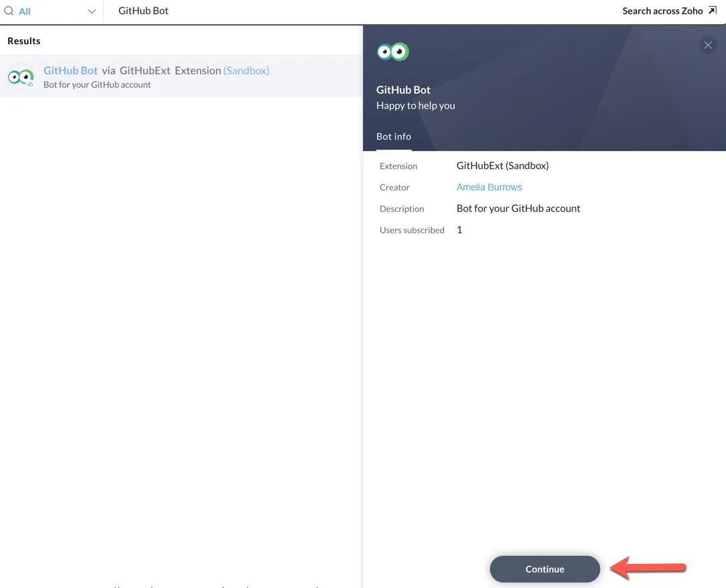Click the external arrow icon beside Search across Zoho
The width and height of the screenshot is (726, 588).
pos(713,10)
